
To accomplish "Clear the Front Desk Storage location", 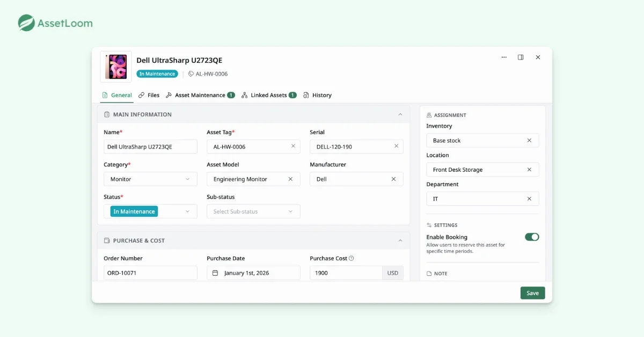I will click(529, 170).
